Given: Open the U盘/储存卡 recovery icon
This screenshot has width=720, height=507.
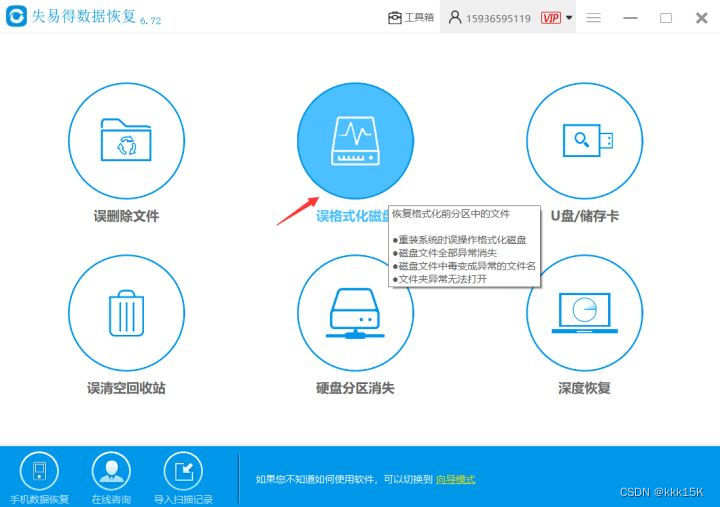Looking at the screenshot, I should click(x=584, y=141).
